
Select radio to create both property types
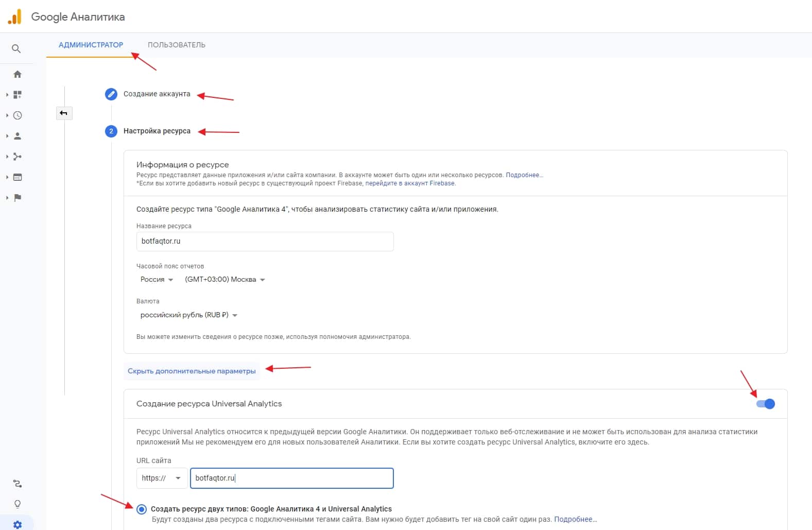142,509
